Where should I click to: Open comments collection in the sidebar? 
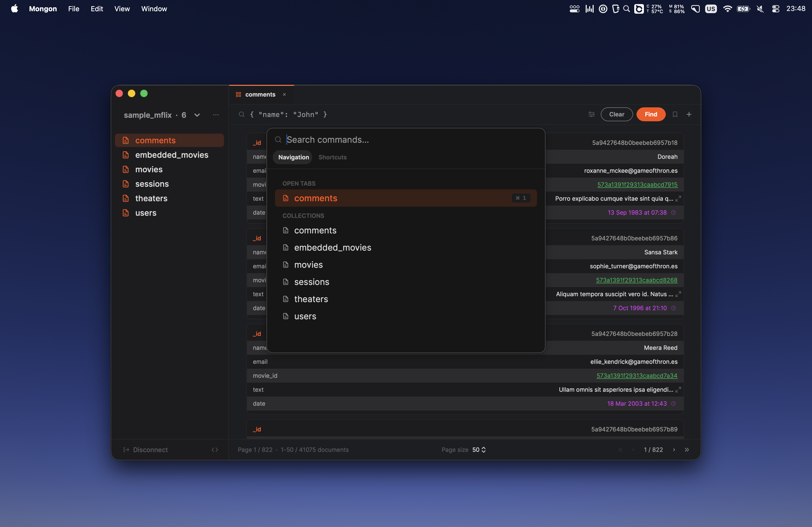coord(169,140)
